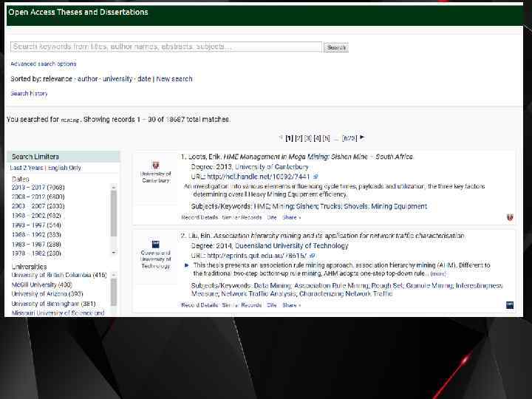The width and height of the screenshot is (532, 399).
Task: Click Queensland University of Technology logo
Action: pos(156,244)
